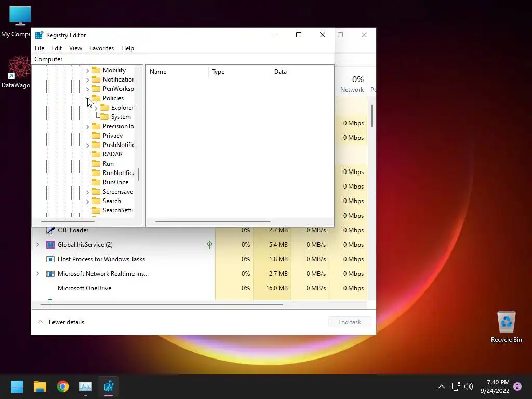Click the End task button
This screenshot has height=399, width=532.
pyautogui.click(x=350, y=322)
